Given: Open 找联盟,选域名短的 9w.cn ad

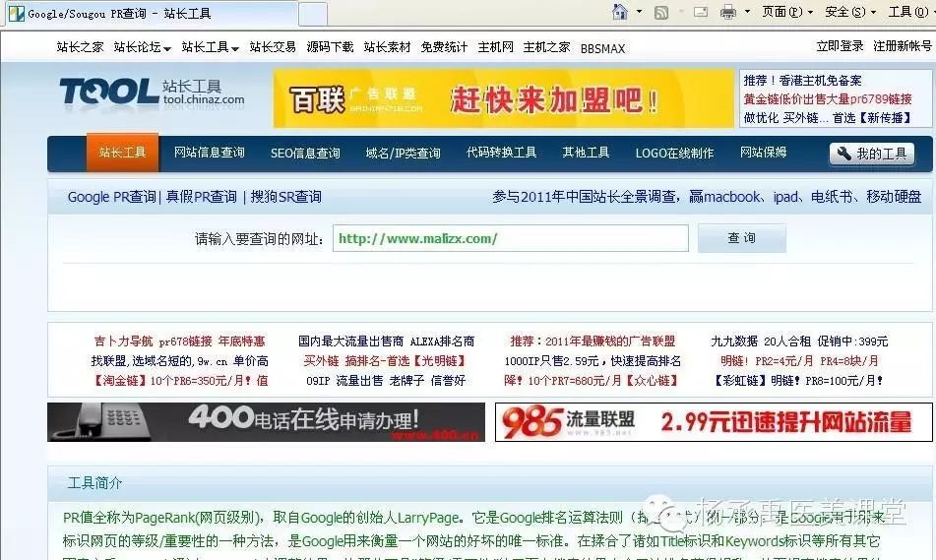Looking at the screenshot, I should point(179,360).
